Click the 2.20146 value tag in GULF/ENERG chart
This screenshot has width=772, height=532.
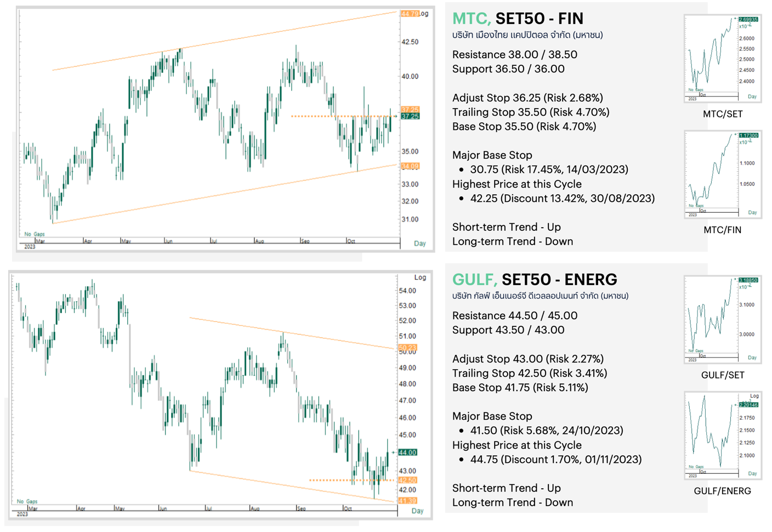pyautogui.click(x=748, y=405)
